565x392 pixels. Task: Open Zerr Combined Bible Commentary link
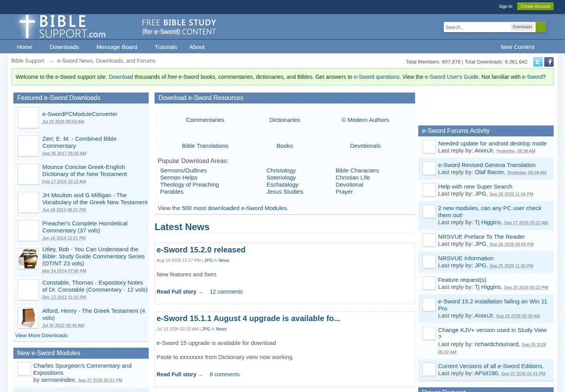pyautogui.click(x=79, y=142)
